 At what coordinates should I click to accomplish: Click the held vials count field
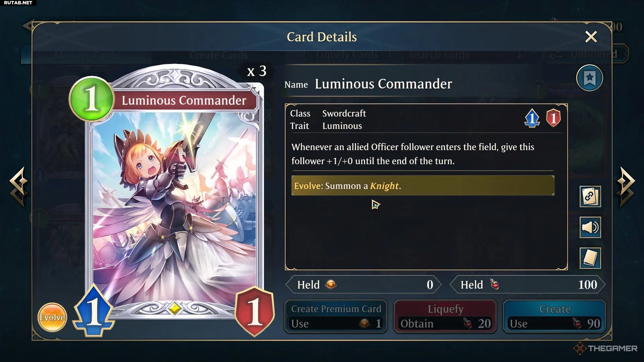pos(527,285)
